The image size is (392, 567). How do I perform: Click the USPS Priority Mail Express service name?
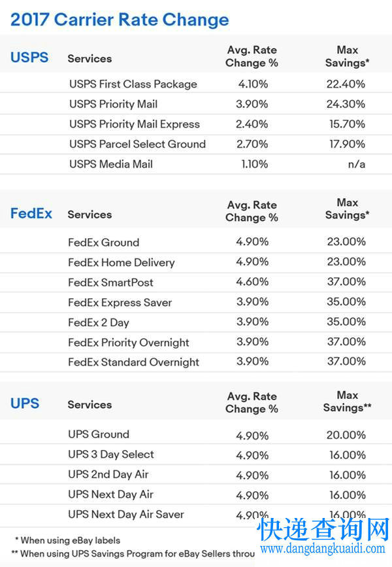pos(135,124)
